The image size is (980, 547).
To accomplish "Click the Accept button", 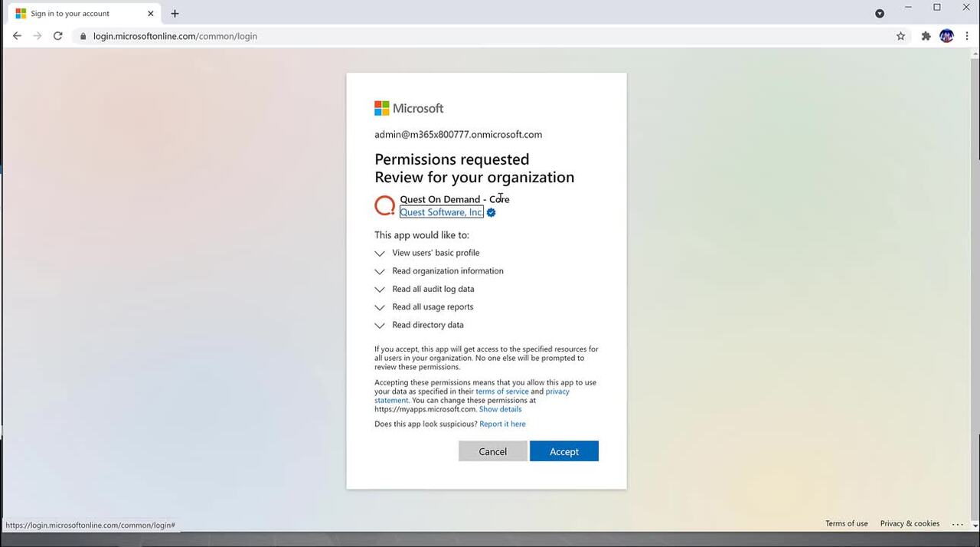I will (564, 451).
